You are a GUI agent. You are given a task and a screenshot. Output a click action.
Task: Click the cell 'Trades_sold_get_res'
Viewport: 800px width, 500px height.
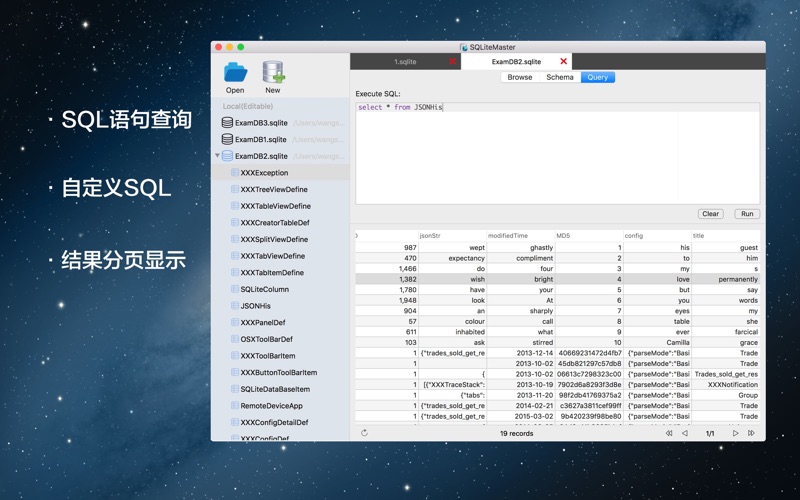point(727,374)
